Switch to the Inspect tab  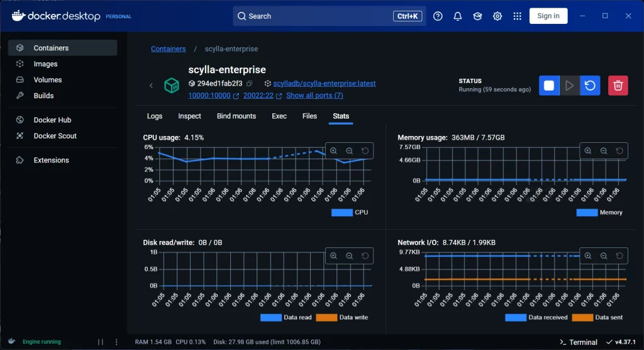[x=189, y=116]
